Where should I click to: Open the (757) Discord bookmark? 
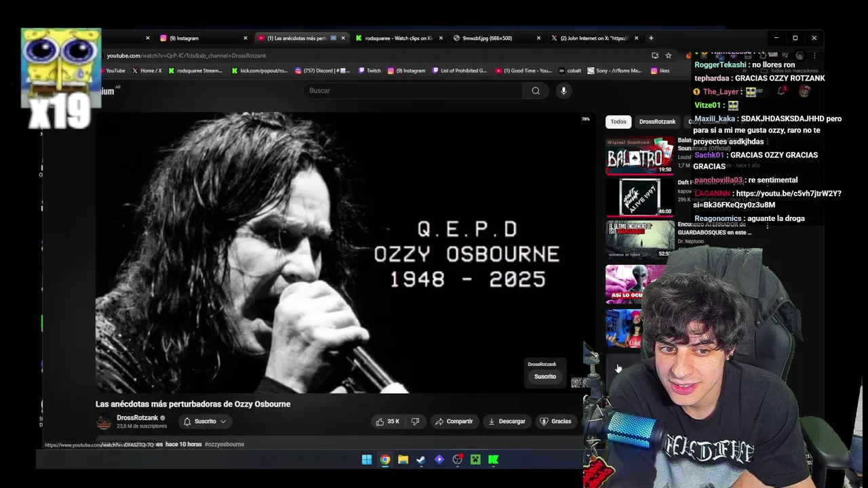click(x=323, y=70)
